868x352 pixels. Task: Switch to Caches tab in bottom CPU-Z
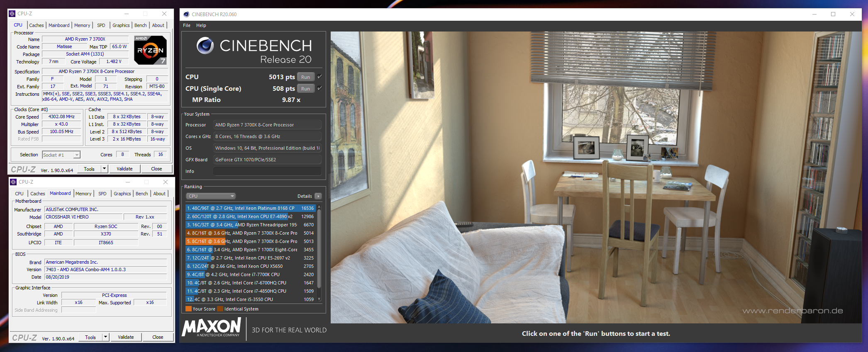point(38,194)
